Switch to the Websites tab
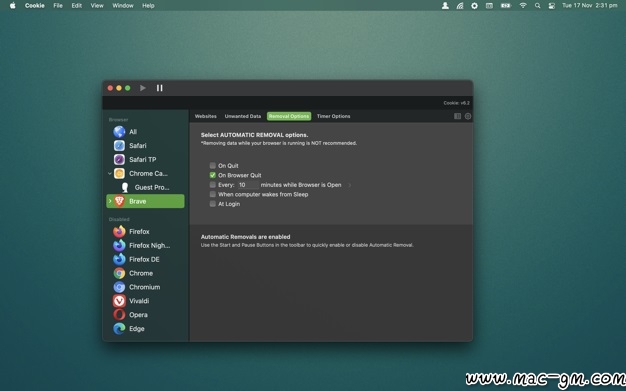 (206, 116)
